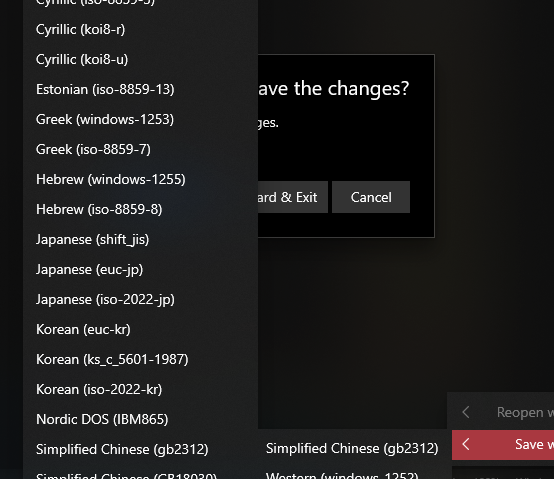Select Simplified Chinese (gb2312) in right submenu
This screenshot has width=554, height=479.
tap(352, 449)
